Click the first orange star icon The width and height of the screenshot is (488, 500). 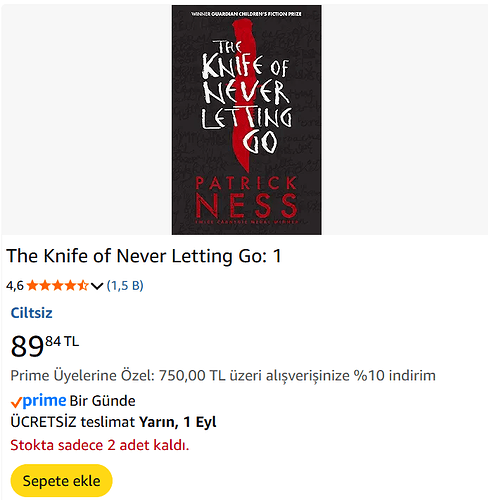pos(32,286)
